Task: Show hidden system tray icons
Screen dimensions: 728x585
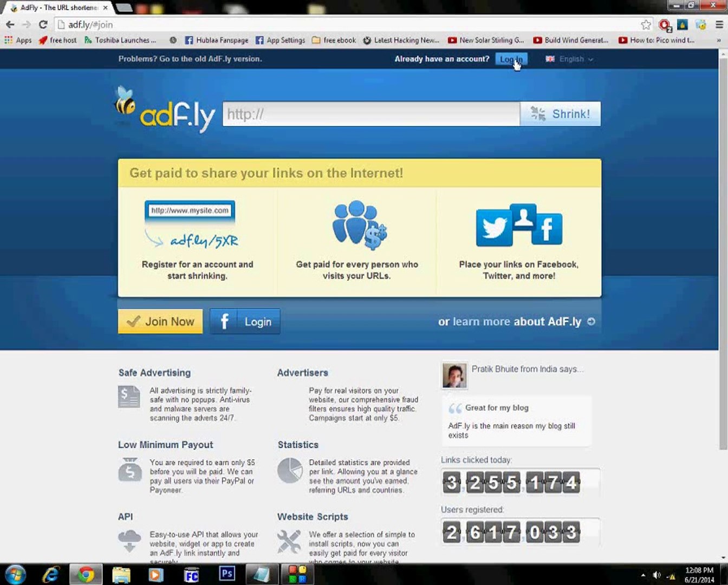Action: coord(643,575)
